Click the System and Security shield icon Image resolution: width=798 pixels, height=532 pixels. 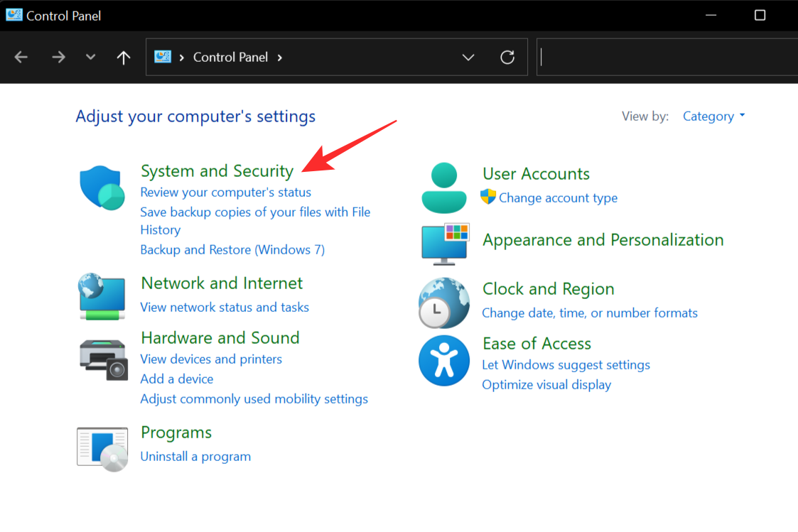(x=102, y=188)
